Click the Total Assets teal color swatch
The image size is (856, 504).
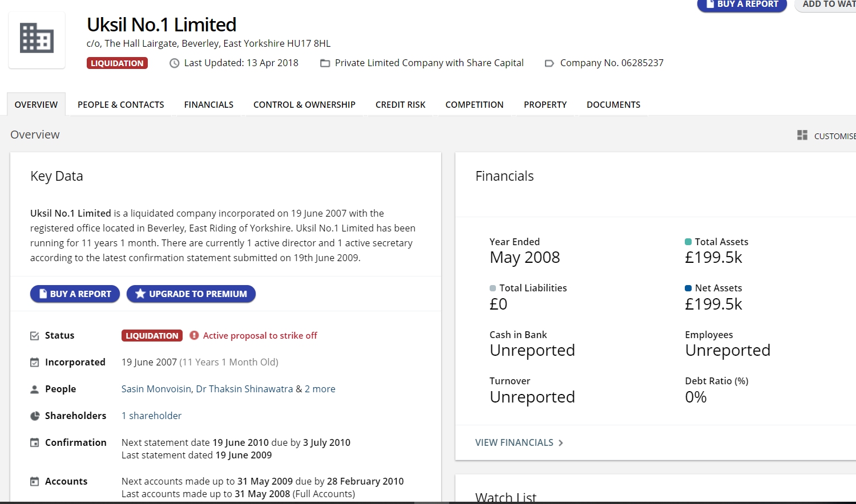point(688,242)
